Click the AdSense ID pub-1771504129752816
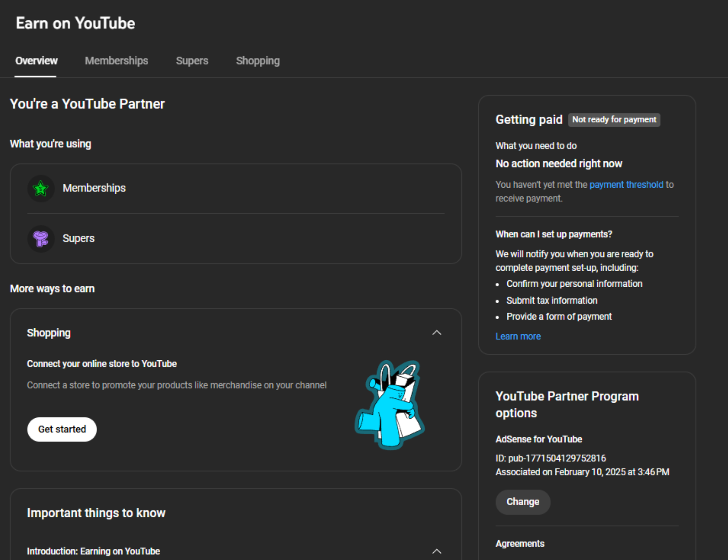 (x=551, y=458)
